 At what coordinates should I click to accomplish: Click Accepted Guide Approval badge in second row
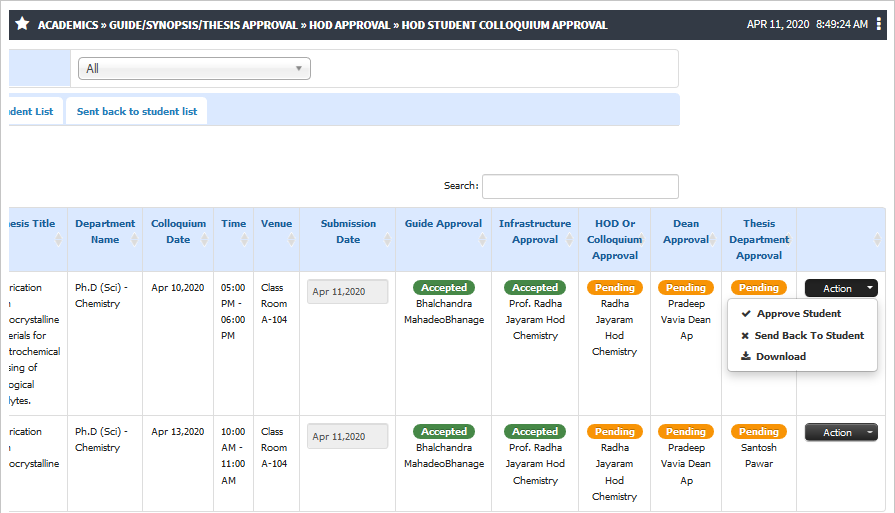tap(444, 431)
